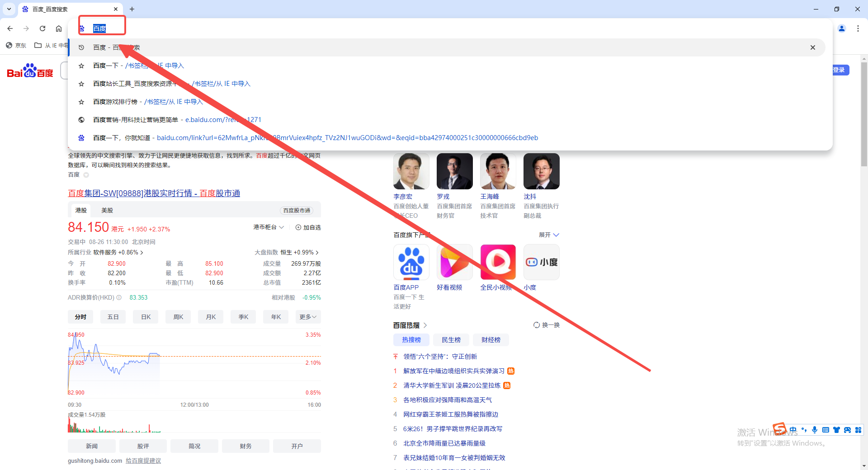Expand products list with 展开
Image resolution: width=868 pixels, height=470 pixels.
[549, 235]
